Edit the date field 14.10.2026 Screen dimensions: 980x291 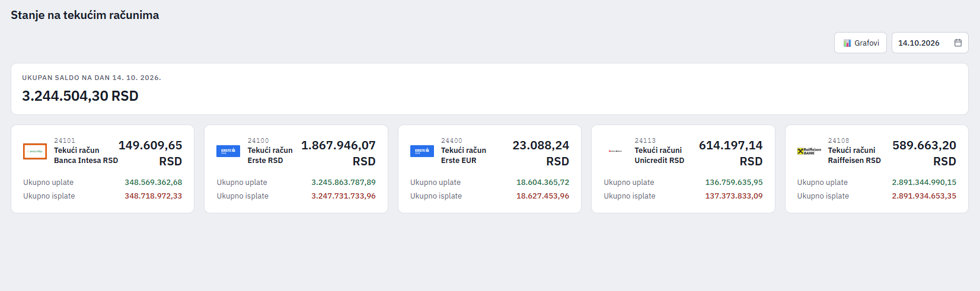930,43
